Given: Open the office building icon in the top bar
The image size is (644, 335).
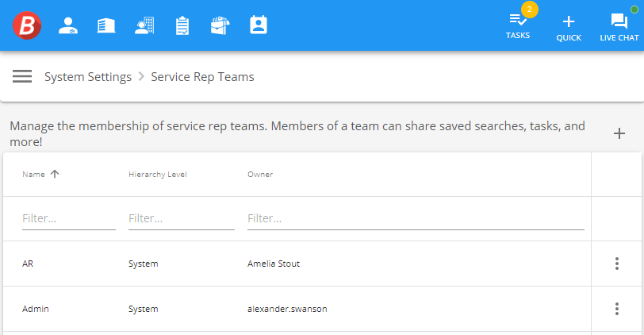Looking at the screenshot, I should click(x=106, y=25).
